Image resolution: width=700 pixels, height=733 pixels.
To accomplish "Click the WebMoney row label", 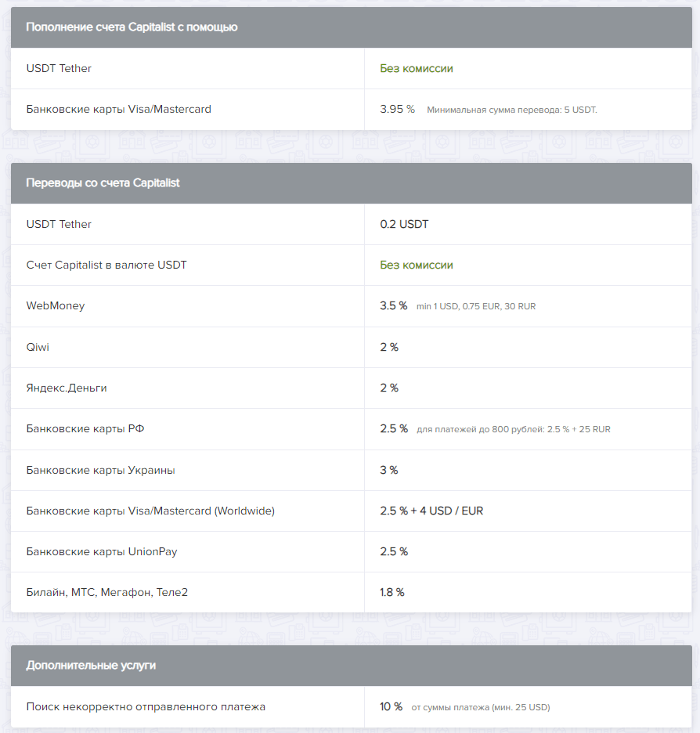I will coord(56,305).
